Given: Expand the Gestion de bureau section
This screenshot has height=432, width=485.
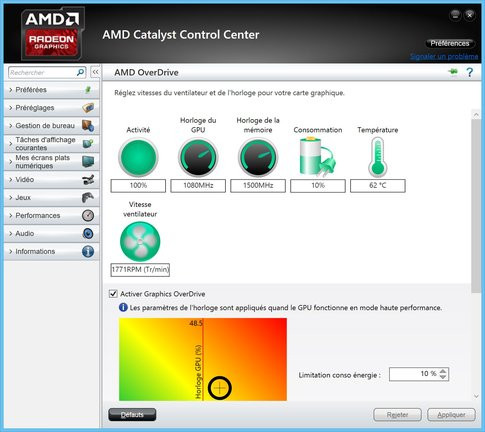Looking at the screenshot, I should tap(52, 126).
